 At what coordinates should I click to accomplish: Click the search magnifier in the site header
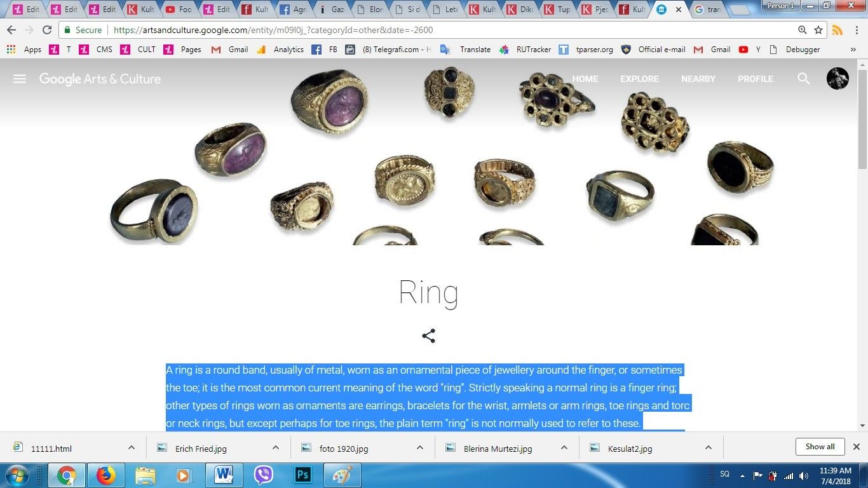803,79
